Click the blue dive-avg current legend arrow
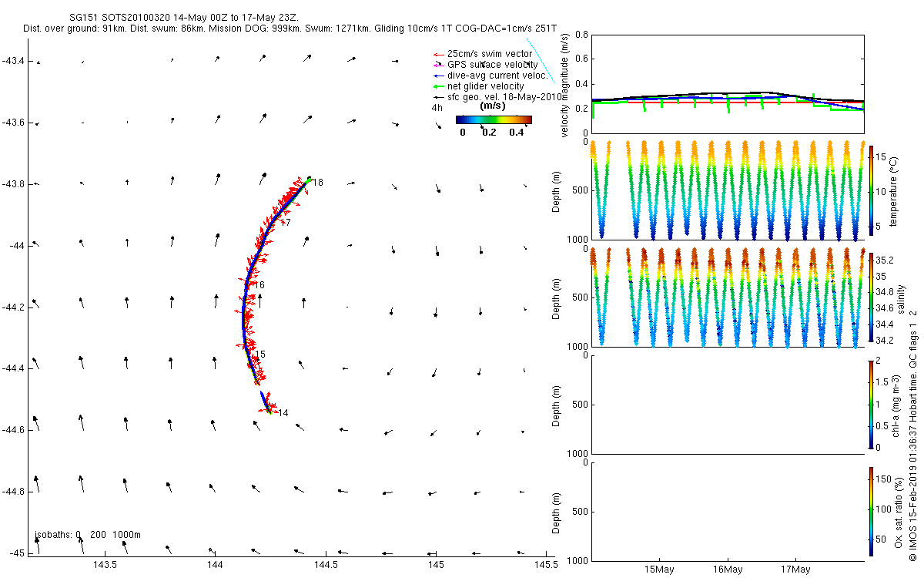The image size is (924, 578). pos(437,76)
